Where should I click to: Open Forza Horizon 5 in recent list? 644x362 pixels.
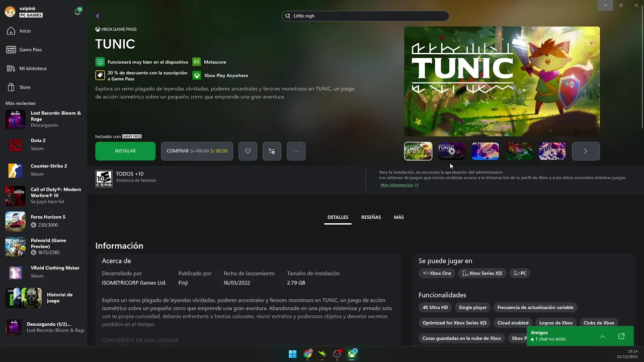[x=43, y=221]
